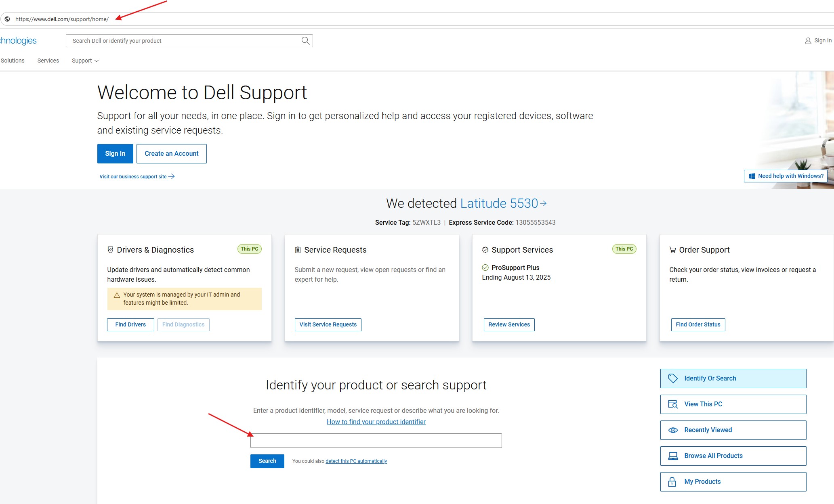Click Find Drivers in Drivers & Diagnostics card

coord(130,324)
